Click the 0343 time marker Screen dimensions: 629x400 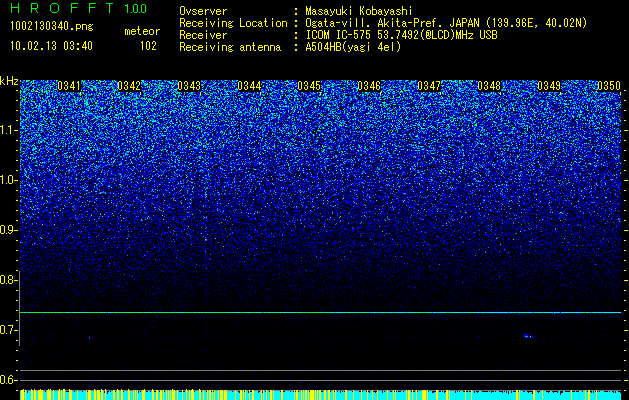click(x=189, y=86)
